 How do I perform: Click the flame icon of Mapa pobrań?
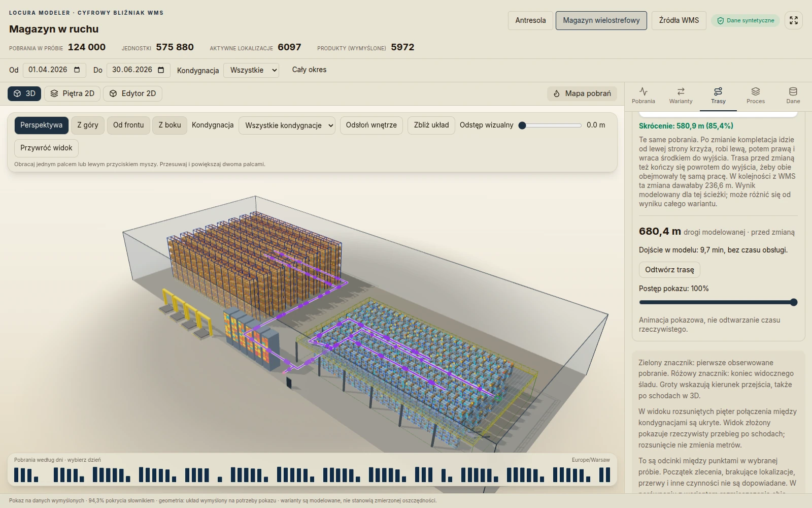(x=557, y=93)
